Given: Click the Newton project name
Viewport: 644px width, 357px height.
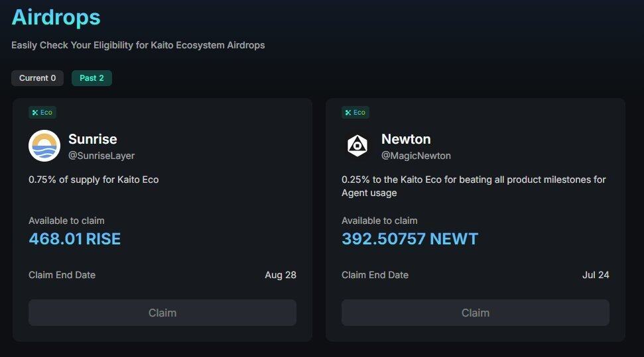Looking at the screenshot, I should coord(406,139).
